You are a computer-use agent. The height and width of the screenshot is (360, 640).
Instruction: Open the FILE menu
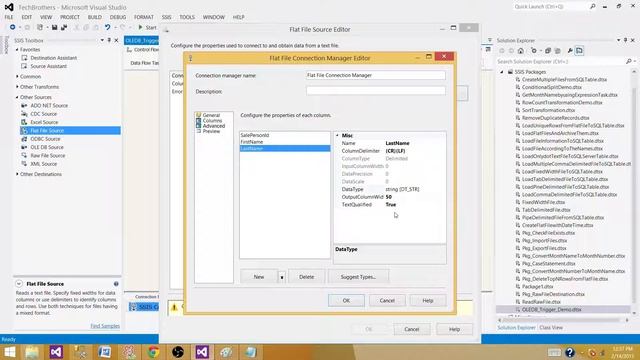pos(9,17)
